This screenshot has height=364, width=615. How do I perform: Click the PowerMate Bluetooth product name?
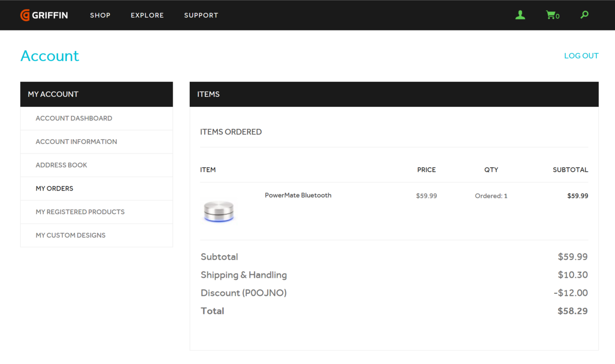pyautogui.click(x=298, y=196)
